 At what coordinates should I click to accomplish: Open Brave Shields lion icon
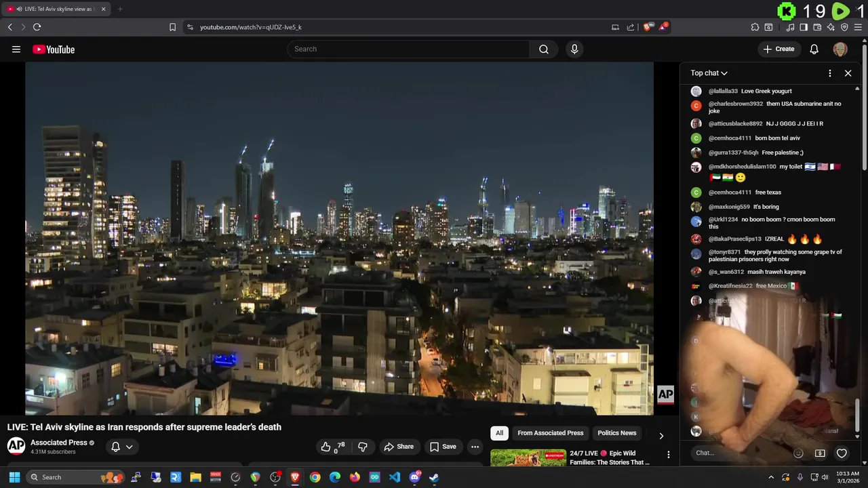point(648,27)
